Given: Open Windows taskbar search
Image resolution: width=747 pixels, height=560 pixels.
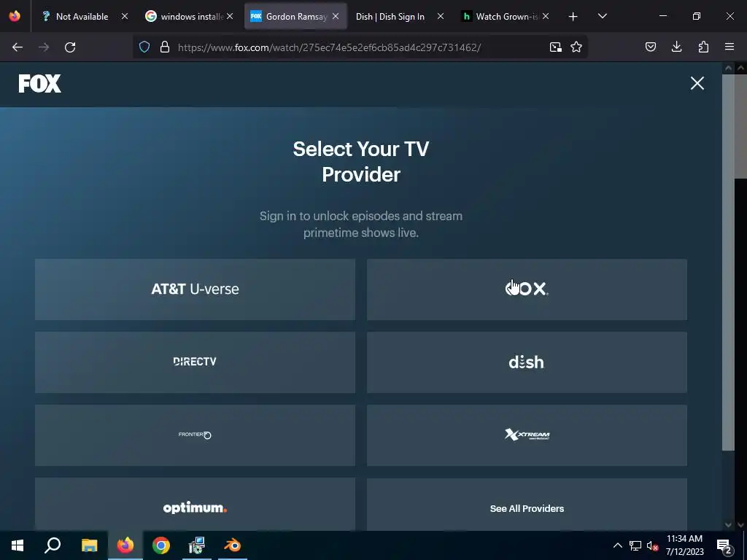Looking at the screenshot, I should pyautogui.click(x=53, y=545).
